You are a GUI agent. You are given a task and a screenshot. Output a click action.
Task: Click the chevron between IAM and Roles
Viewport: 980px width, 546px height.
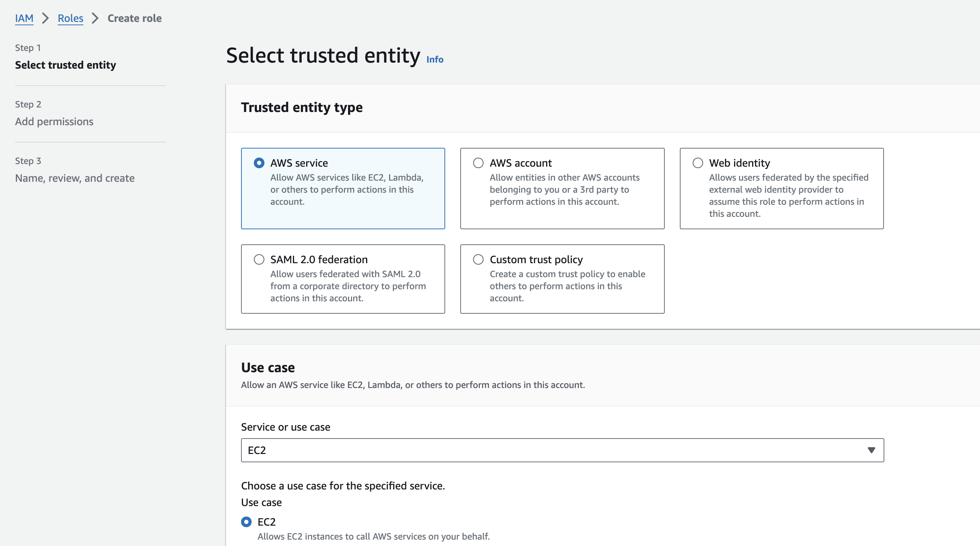coord(45,18)
